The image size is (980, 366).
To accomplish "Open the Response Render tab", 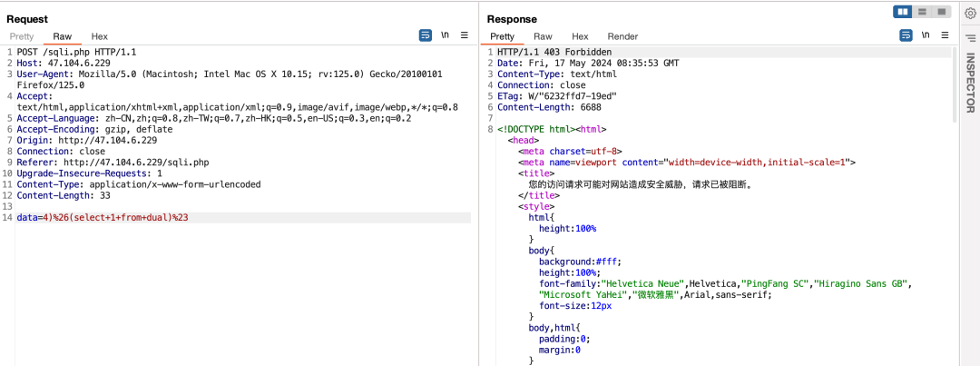I will 622,36.
